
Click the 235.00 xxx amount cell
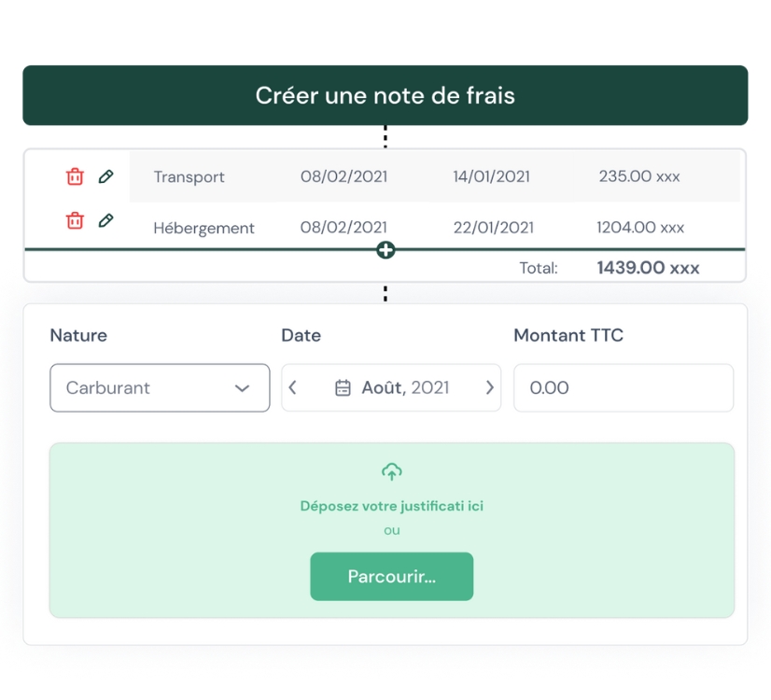[x=639, y=176]
